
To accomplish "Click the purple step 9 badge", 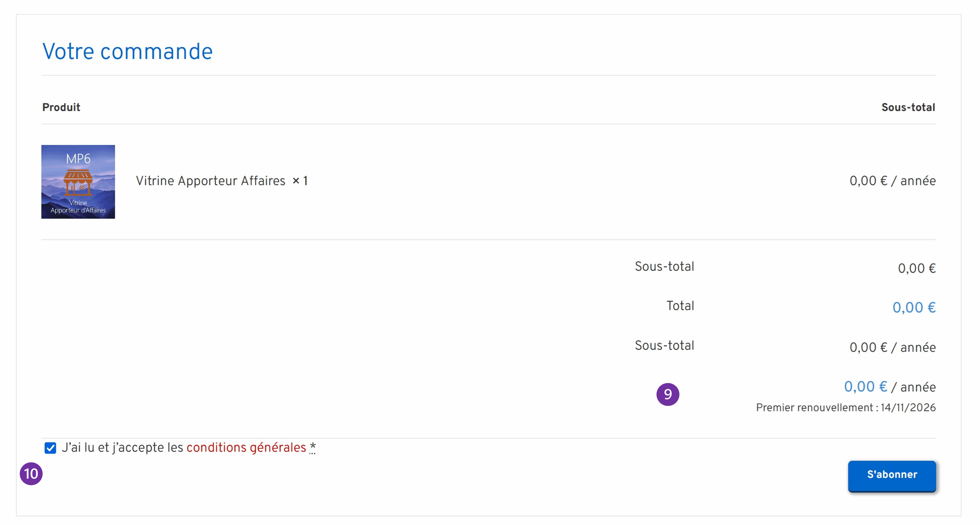I will [x=667, y=395].
